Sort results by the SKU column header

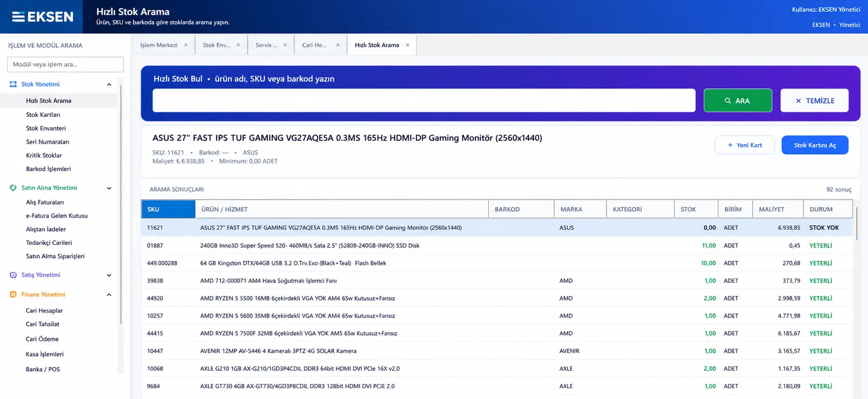(x=168, y=209)
